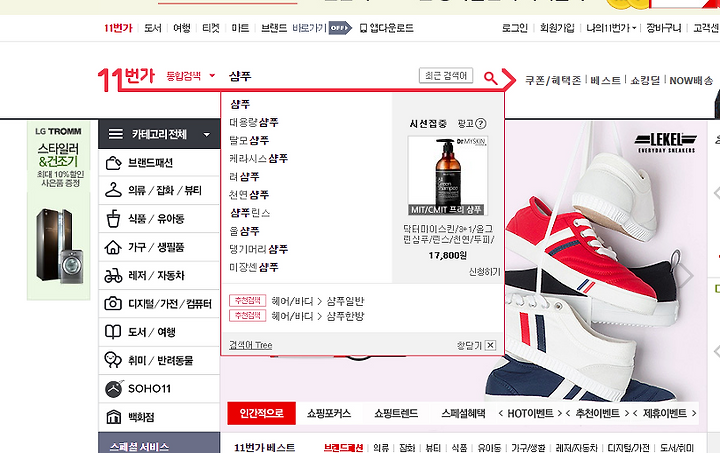Select the suggestion 샴푸린스
The width and height of the screenshot is (720, 453).
pos(250,213)
